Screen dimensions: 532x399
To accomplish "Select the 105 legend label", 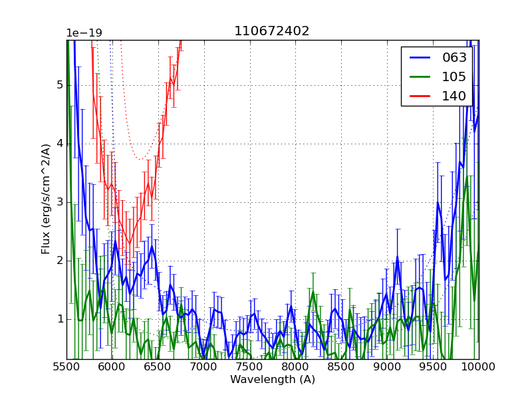I will [x=454, y=76].
